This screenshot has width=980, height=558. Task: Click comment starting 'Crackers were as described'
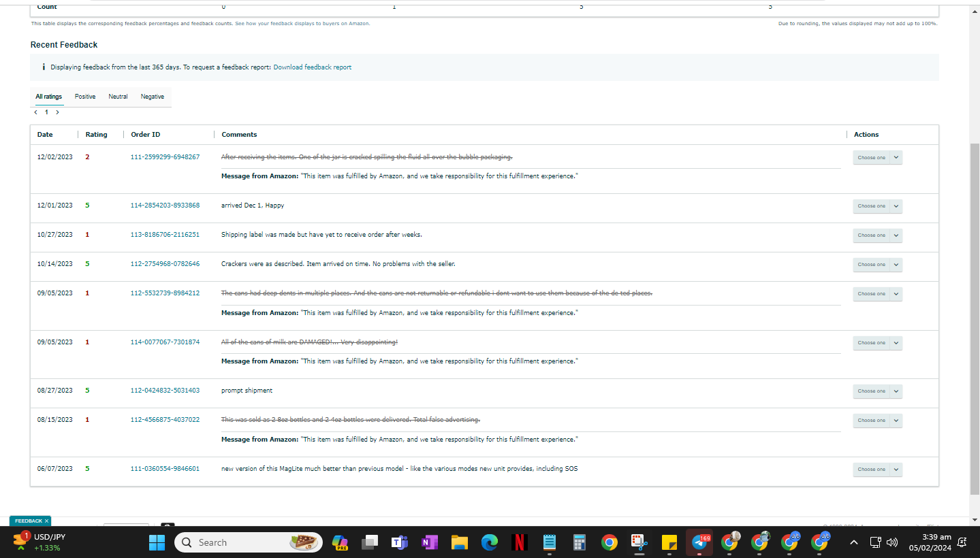pyautogui.click(x=338, y=263)
